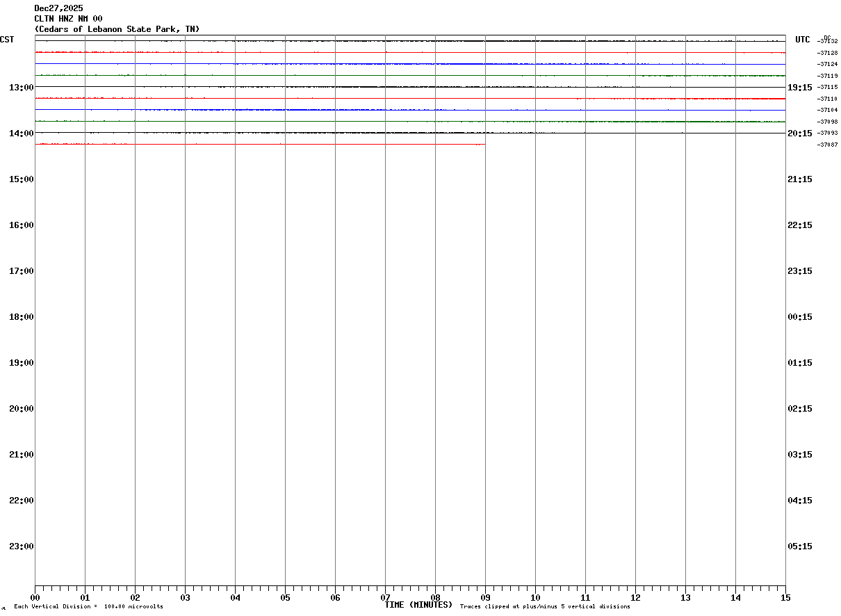
Task: Click the 21:15 UTC time label
Action: (799, 179)
